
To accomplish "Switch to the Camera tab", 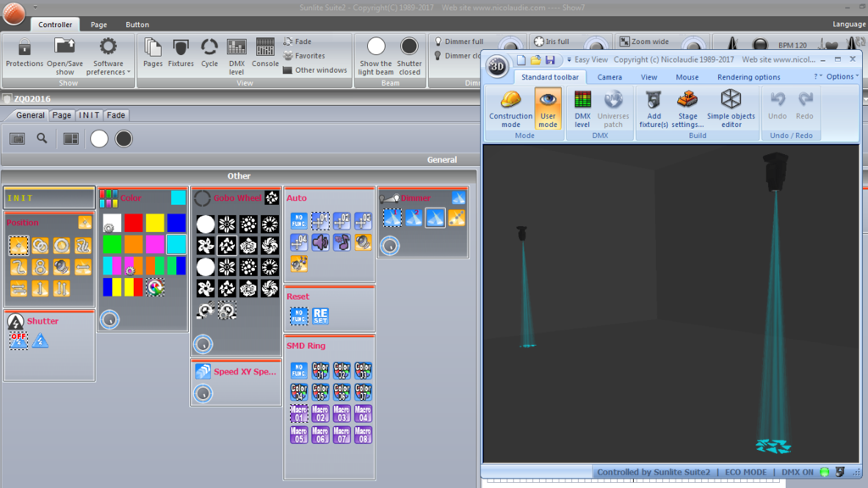I will [609, 77].
